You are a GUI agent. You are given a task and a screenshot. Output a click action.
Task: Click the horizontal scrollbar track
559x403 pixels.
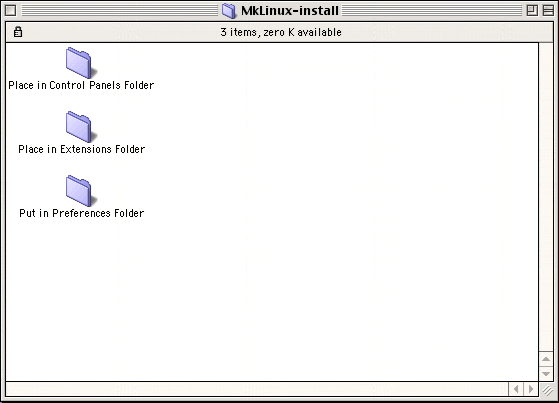(x=257, y=389)
